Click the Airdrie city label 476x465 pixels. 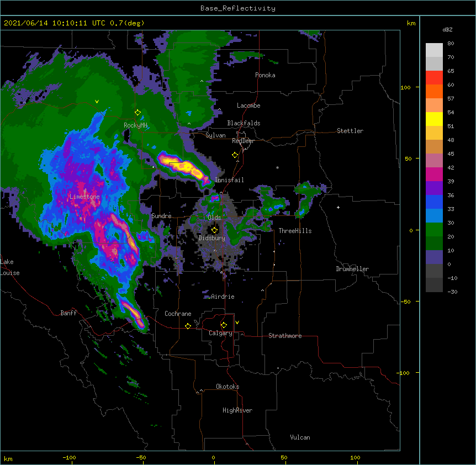coord(223,297)
